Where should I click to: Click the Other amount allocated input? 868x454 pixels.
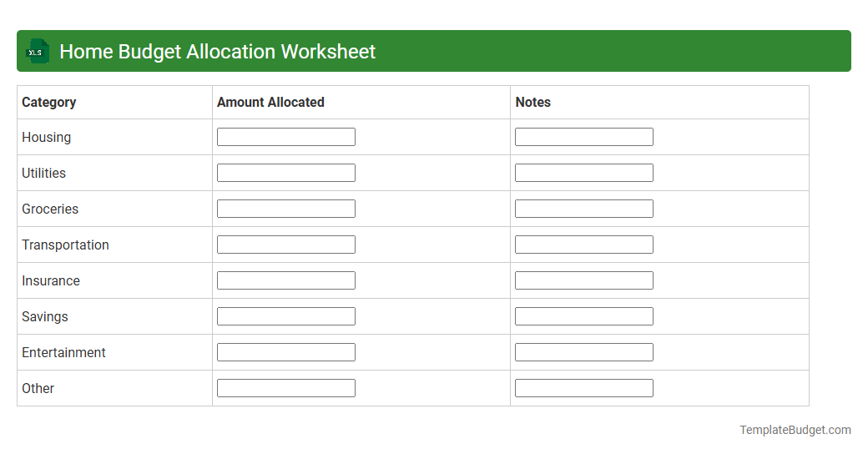(x=286, y=388)
